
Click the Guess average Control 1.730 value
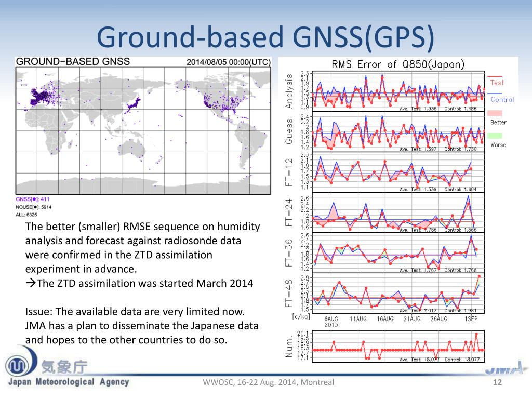pos(460,149)
